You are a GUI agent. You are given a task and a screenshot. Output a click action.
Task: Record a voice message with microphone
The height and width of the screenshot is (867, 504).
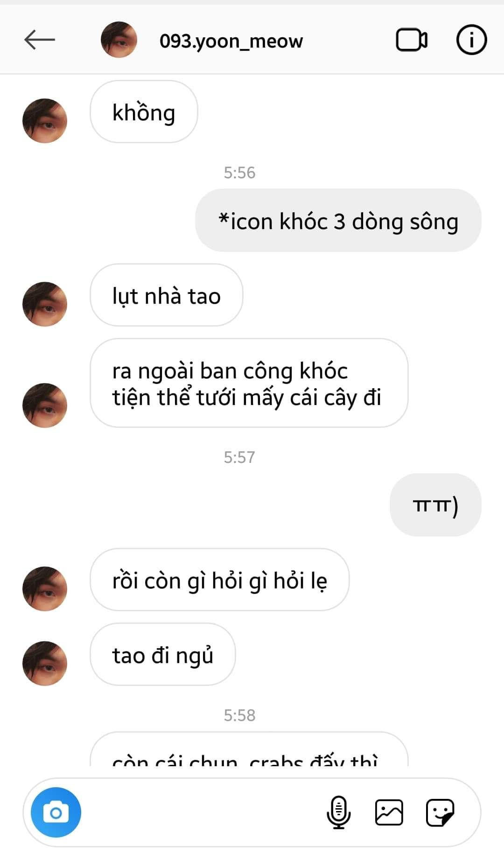(x=339, y=812)
